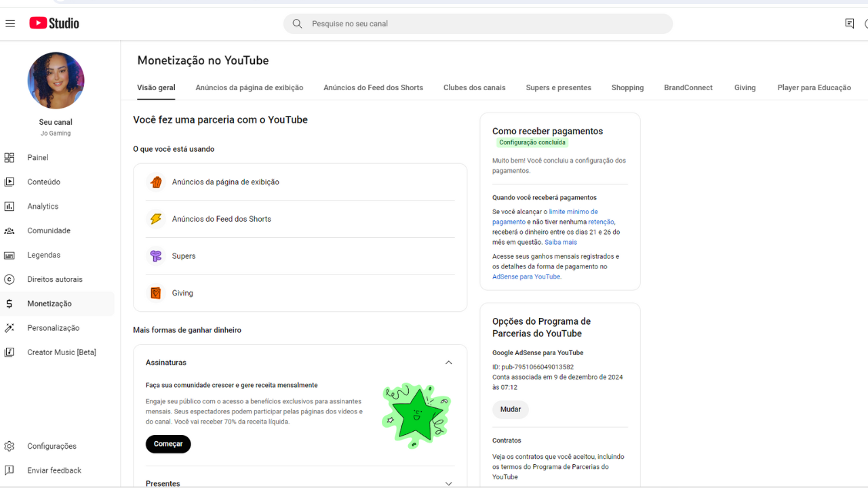The width and height of the screenshot is (868, 488).
Task: Open the Supers e presentes tab
Action: 559,88
